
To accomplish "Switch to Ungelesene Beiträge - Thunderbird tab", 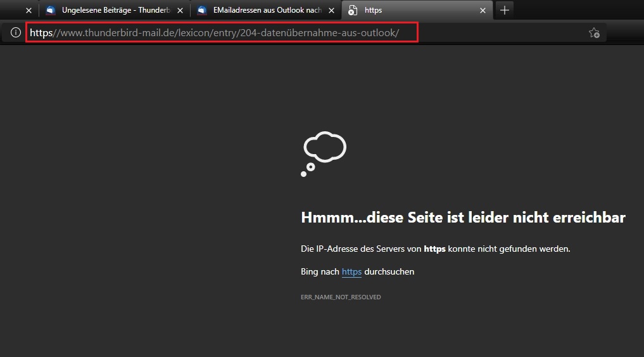I will (x=114, y=10).
